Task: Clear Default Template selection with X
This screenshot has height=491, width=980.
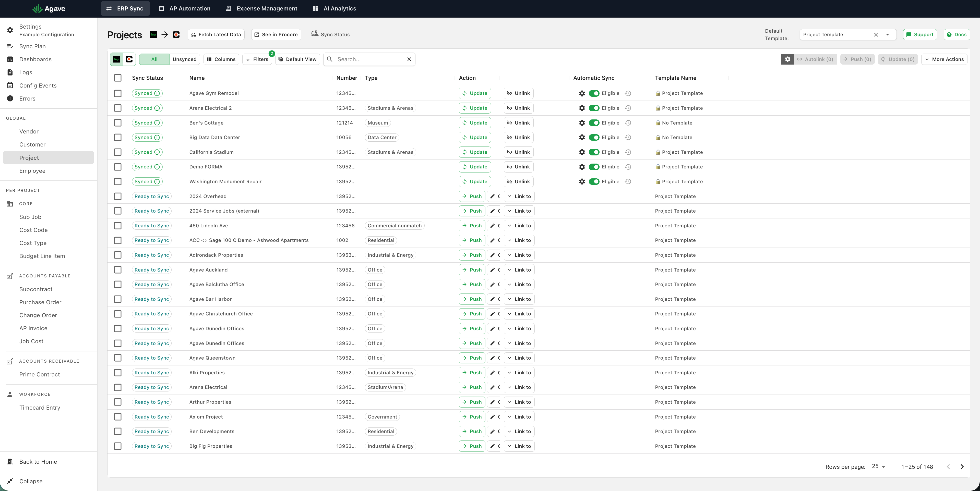Action: click(876, 35)
